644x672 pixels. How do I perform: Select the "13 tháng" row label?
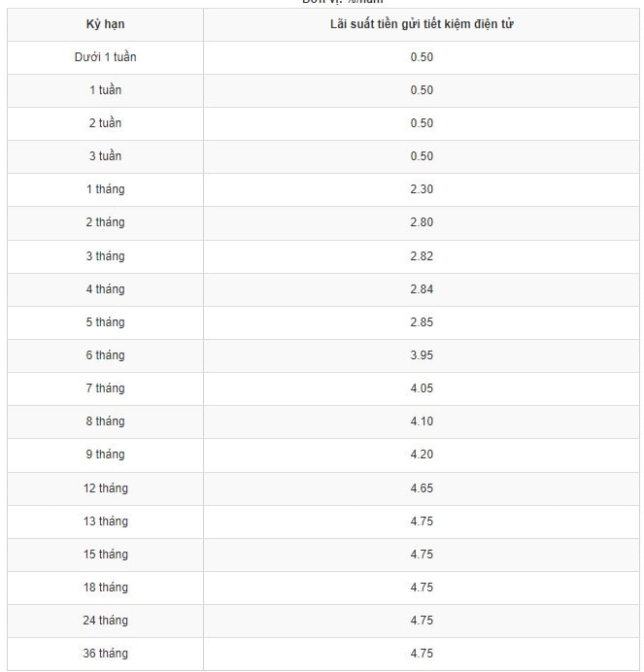pos(105,521)
